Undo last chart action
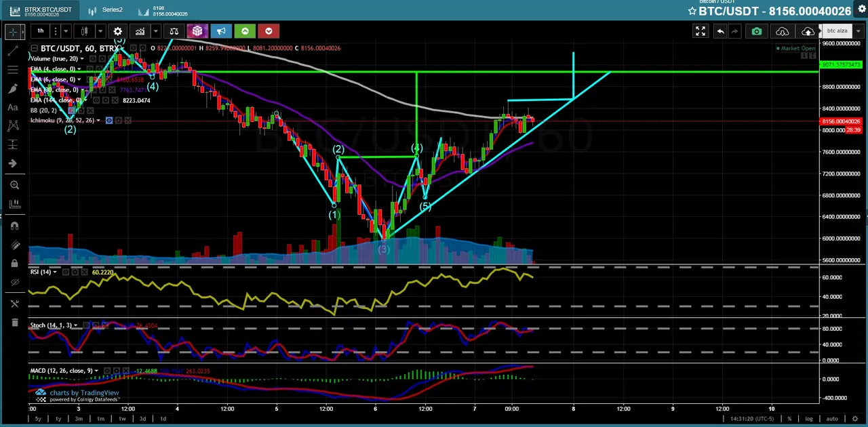Viewport: 868px width, 427px height. click(x=720, y=31)
